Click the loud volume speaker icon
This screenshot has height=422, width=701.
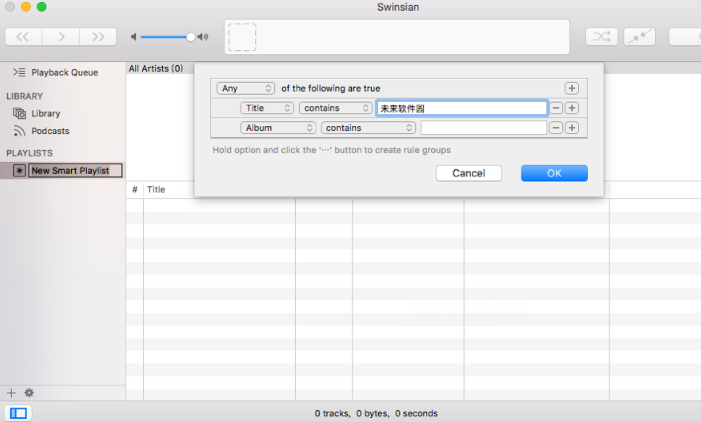coord(203,37)
